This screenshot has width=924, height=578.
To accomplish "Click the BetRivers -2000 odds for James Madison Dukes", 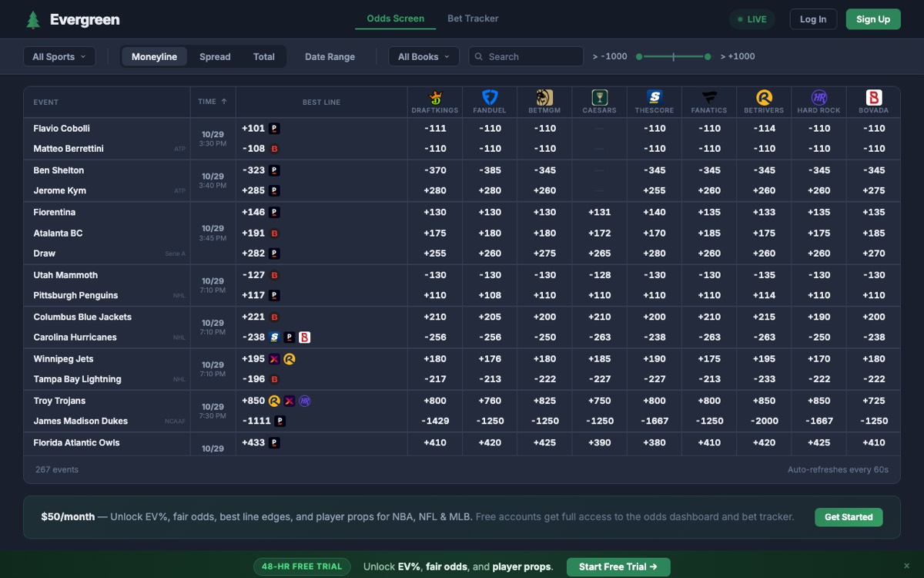I will pos(764,421).
